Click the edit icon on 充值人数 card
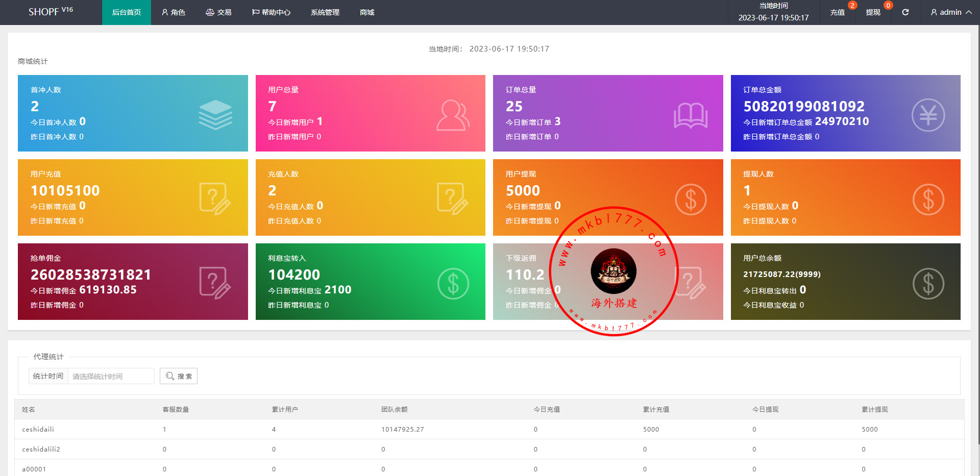980x476 pixels. 453,199
